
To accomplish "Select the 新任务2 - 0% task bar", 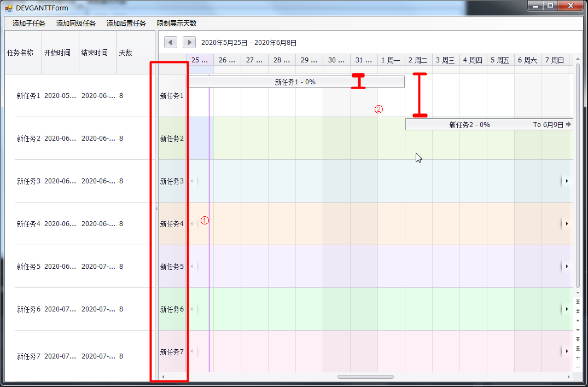I will pos(490,125).
